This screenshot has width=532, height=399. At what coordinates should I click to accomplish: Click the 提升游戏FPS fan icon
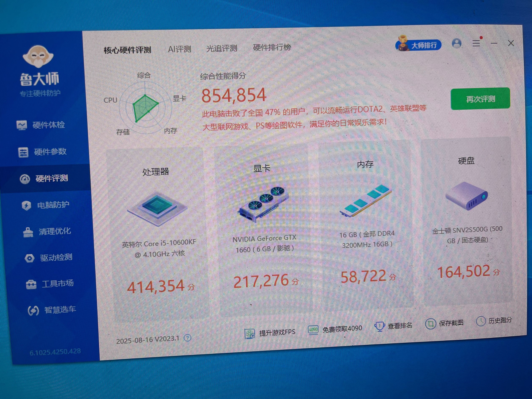click(x=250, y=334)
